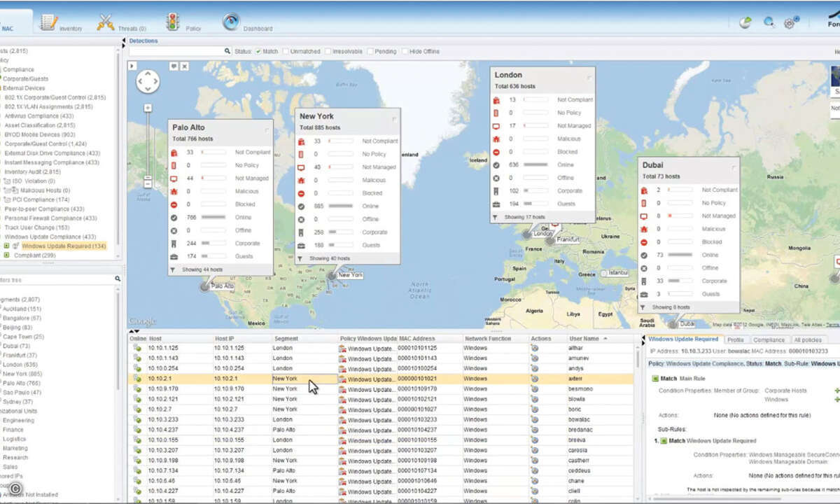Click the New York map pin
Viewport: 840px width, 504px height.
coord(332,276)
